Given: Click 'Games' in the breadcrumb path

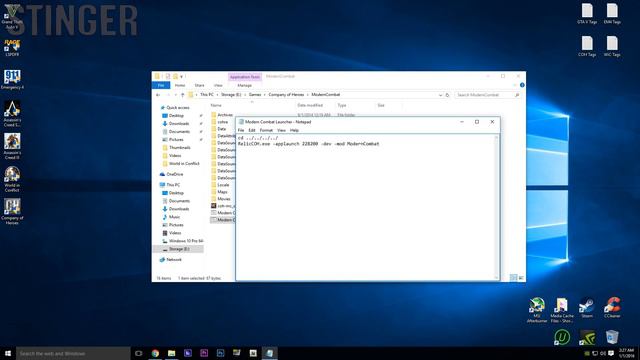Looking at the screenshot, I should (x=255, y=95).
